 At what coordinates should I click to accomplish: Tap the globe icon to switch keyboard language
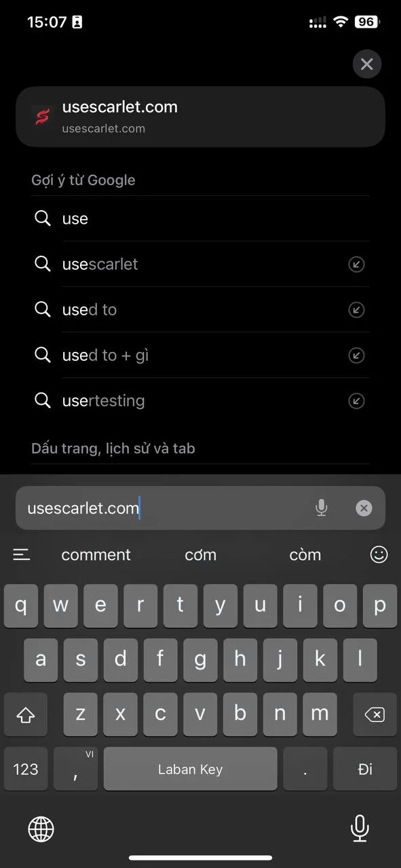click(41, 829)
